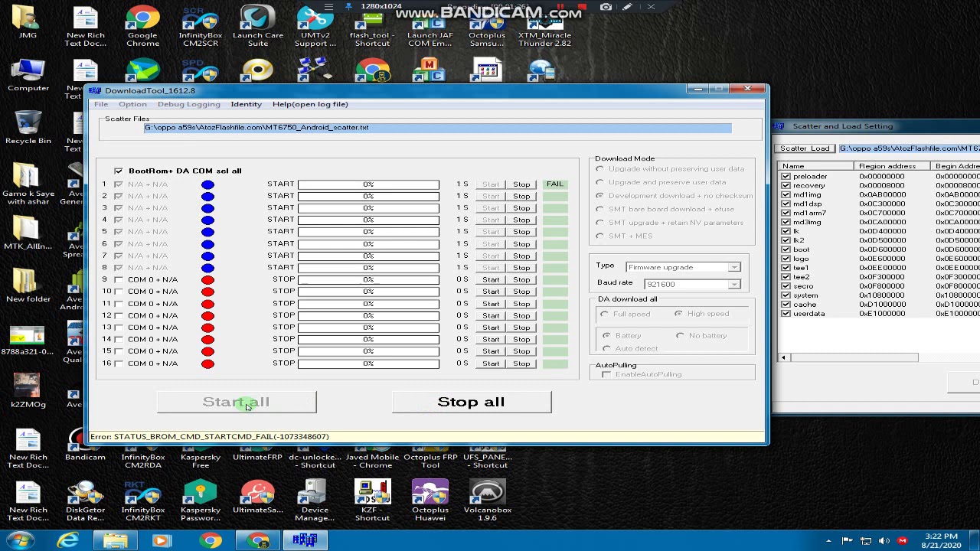Enable the checkbox for port row 9
Screen dimensions: 980x551
[x=119, y=279]
